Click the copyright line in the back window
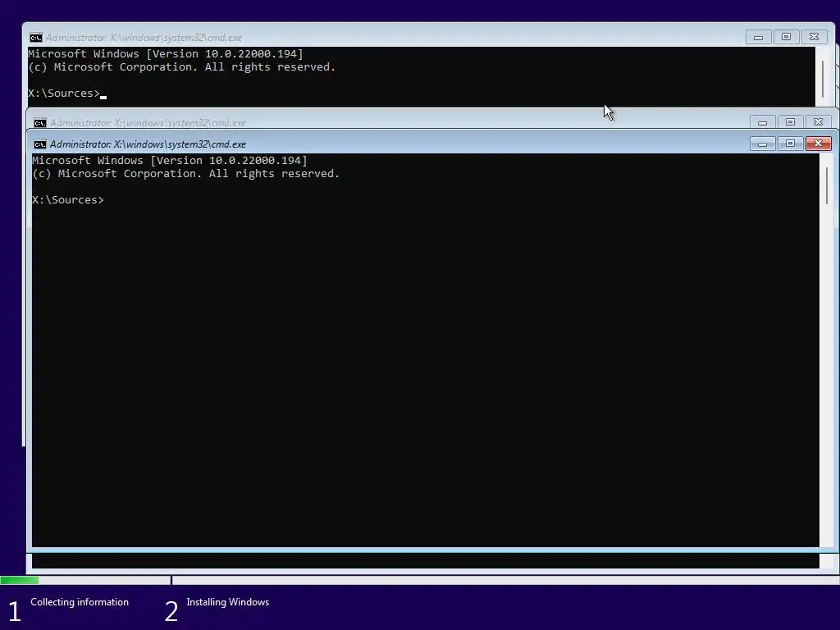This screenshot has width=840, height=630. coord(181,67)
